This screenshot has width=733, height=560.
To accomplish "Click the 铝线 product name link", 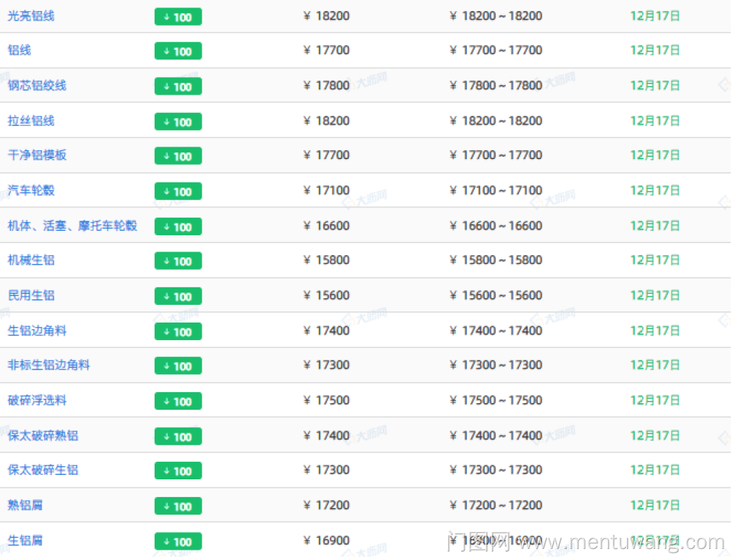I will point(20,51).
